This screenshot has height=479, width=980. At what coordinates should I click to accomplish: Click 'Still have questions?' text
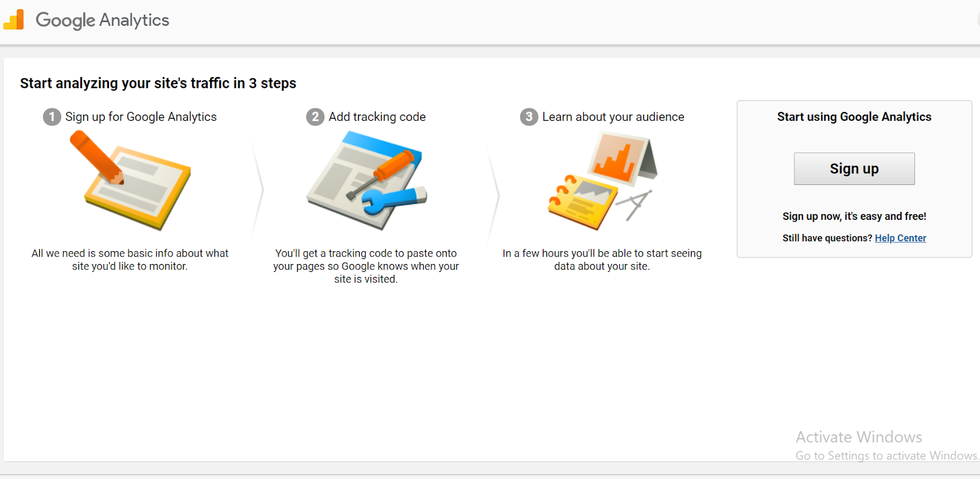point(827,238)
